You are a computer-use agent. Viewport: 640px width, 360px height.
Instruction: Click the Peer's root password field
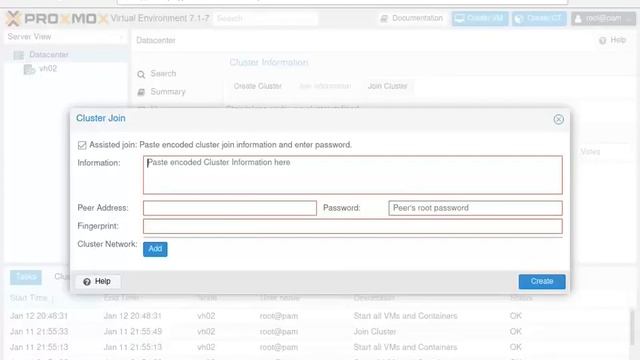point(476,208)
